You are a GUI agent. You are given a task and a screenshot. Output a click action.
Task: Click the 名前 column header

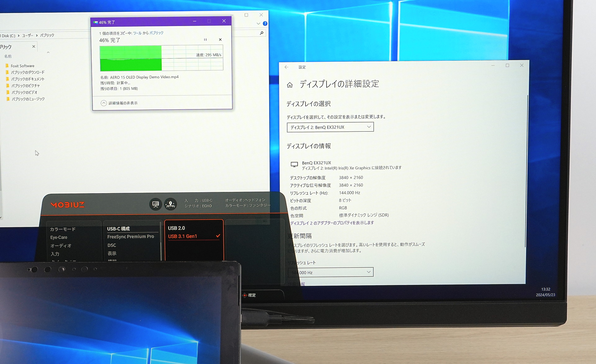point(8,56)
